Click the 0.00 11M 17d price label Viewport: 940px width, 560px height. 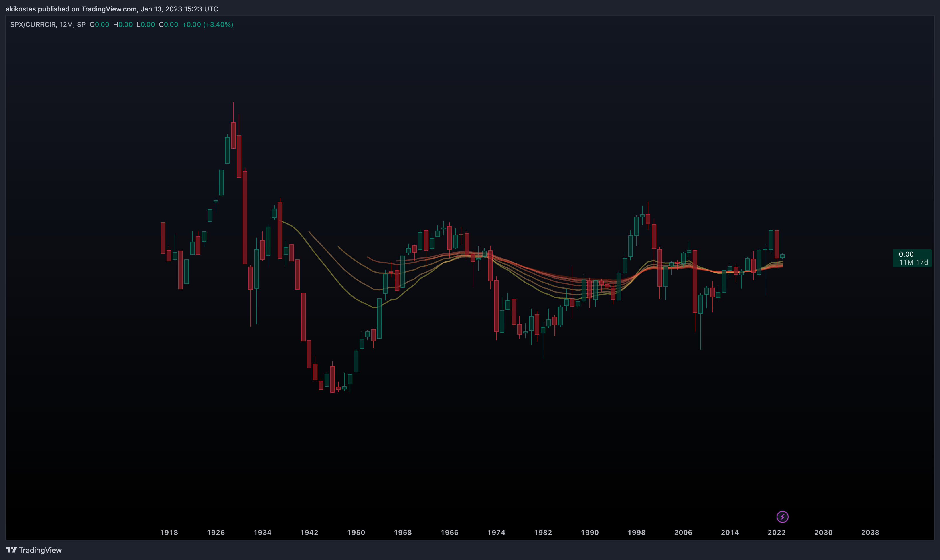pos(912,258)
